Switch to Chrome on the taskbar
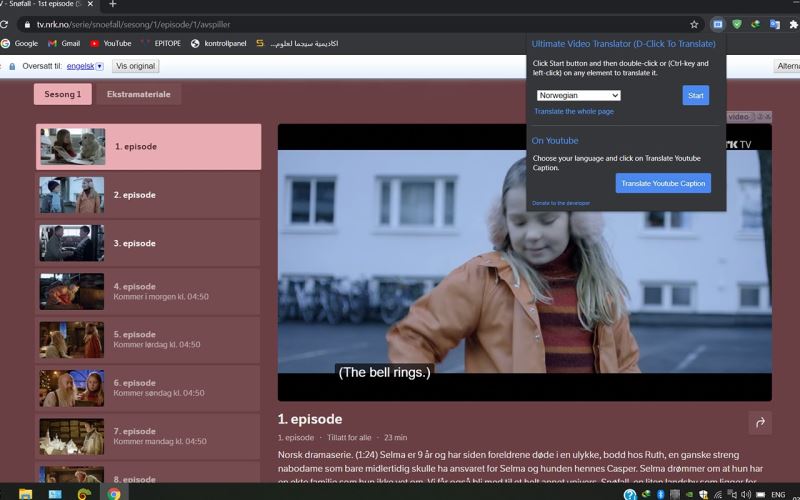This screenshot has height=500, width=800. pyautogui.click(x=114, y=493)
